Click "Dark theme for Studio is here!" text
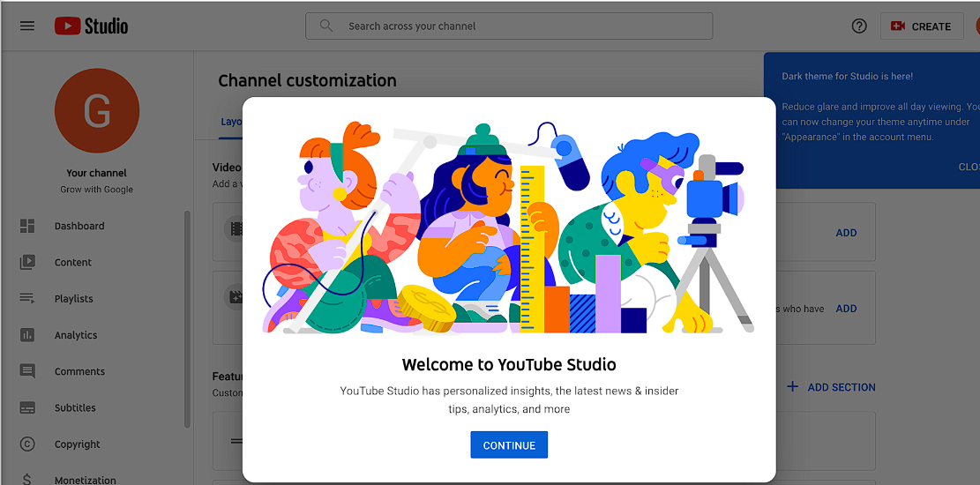Image resolution: width=980 pixels, height=485 pixels. click(848, 76)
